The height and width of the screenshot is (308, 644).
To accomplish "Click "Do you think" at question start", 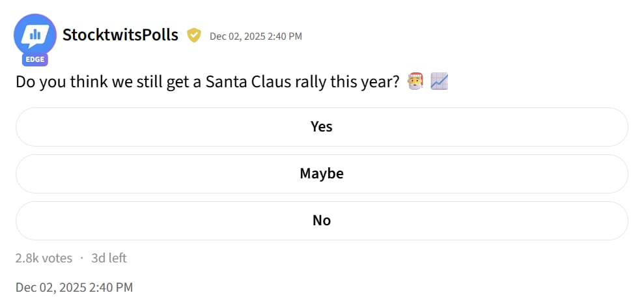I will [56, 83].
